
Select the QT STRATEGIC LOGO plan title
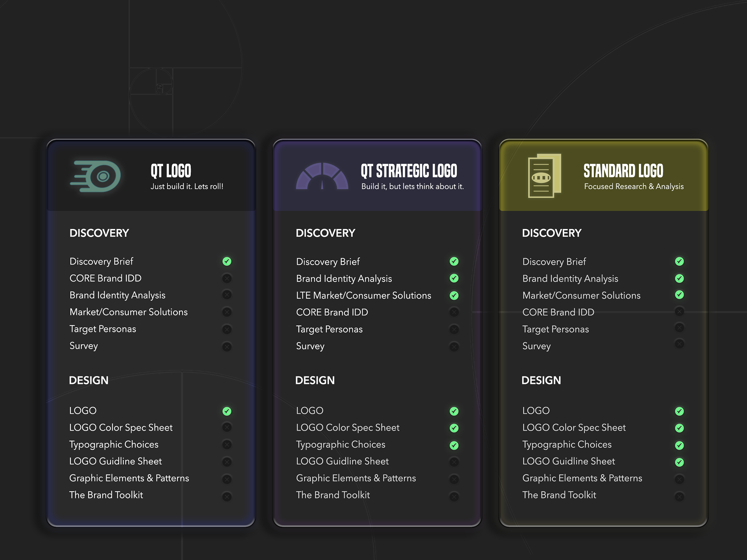coord(409,171)
